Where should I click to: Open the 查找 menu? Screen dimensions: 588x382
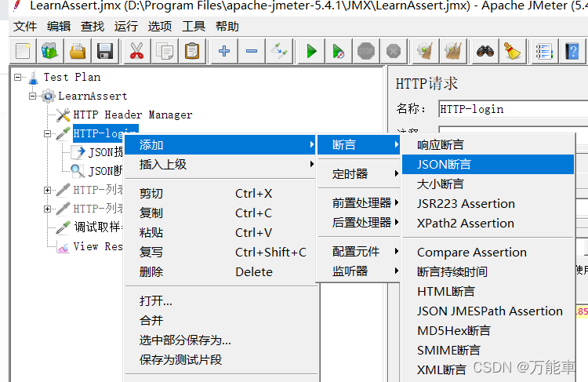(x=93, y=27)
